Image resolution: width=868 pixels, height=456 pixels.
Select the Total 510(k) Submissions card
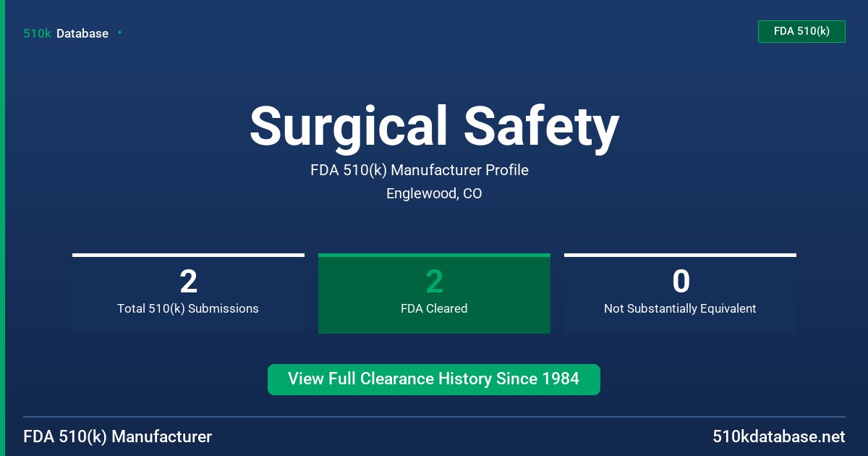pyautogui.click(x=188, y=293)
